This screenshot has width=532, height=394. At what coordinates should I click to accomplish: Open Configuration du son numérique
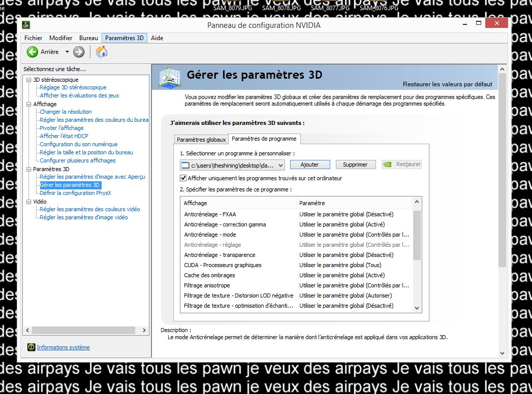[79, 144]
